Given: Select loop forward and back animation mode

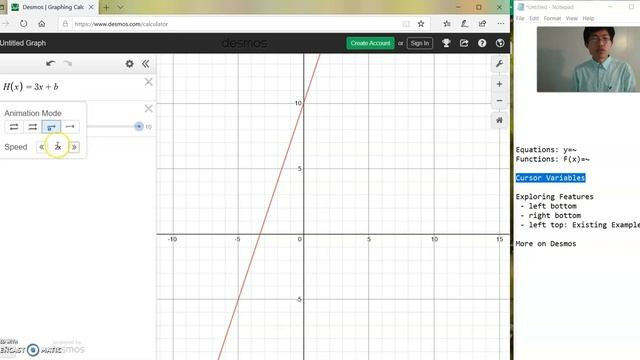Looking at the screenshot, I should click(14, 127).
